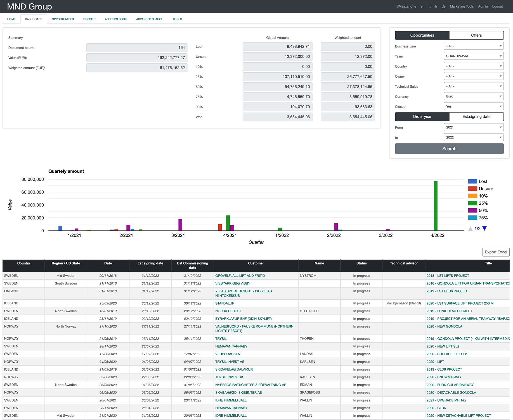This screenshot has width=513, height=420.
Task: Click the Status column header
Action: (361, 265)
